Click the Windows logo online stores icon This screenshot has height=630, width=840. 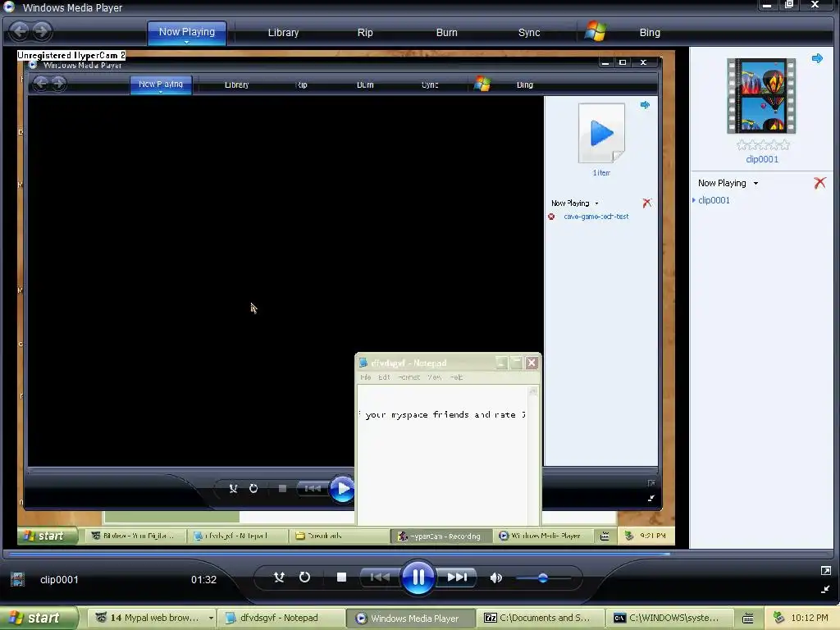(595, 31)
